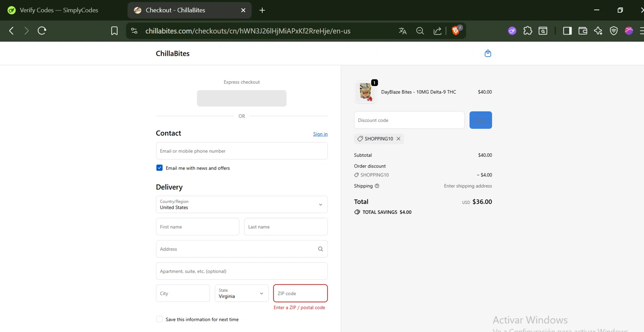Bookmark this page with bookmark icon
Image resolution: width=644 pixels, height=332 pixels.
pyautogui.click(x=114, y=31)
